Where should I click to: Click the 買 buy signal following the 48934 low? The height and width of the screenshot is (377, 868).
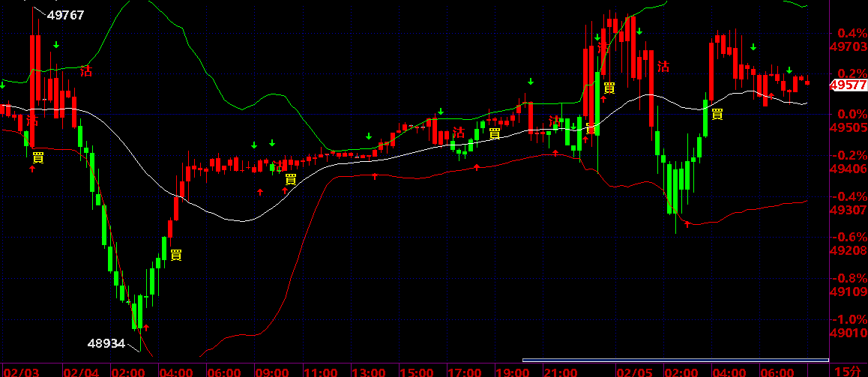(176, 256)
